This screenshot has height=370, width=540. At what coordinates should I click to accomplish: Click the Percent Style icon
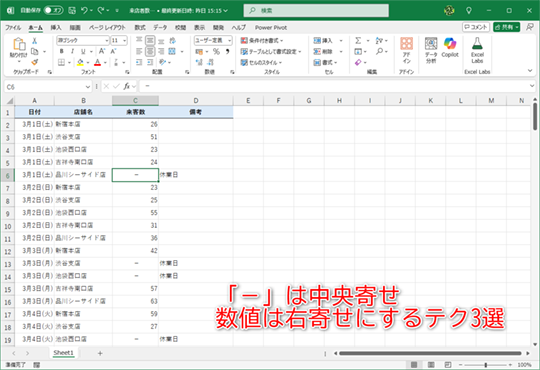216,51
